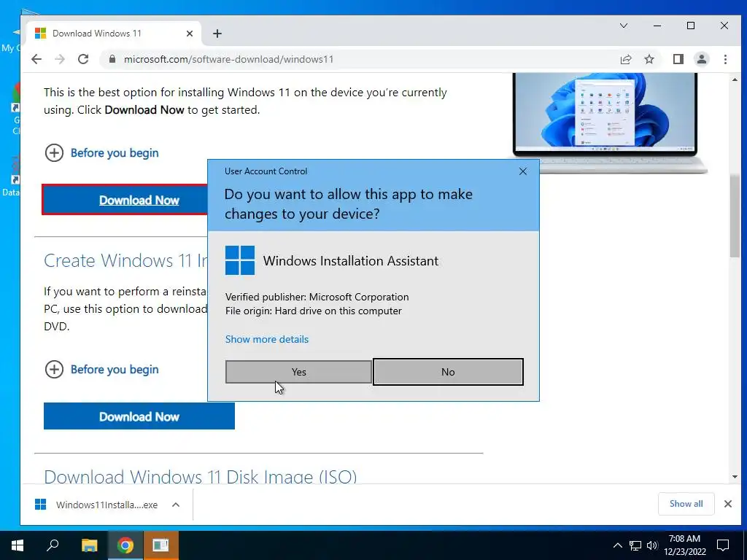This screenshot has width=747, height=560.
Task: Click the Download Windows 11 Disk Image (ISO) heading
Action: tap(200, 476)
